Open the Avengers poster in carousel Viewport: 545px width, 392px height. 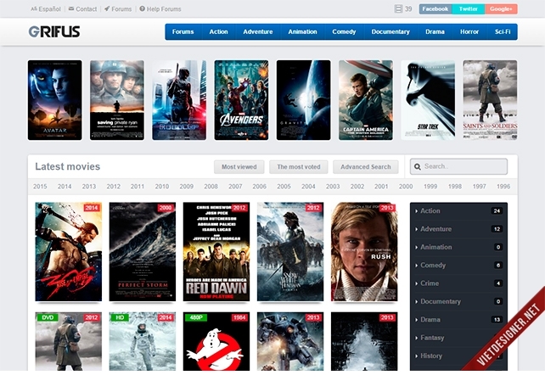click(241, 100)
